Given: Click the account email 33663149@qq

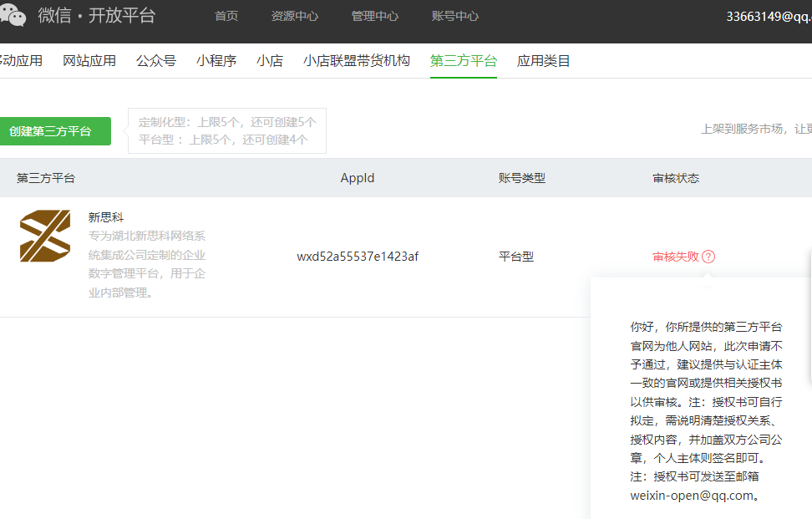Looking at the screenshot, I should pos(769,17).
